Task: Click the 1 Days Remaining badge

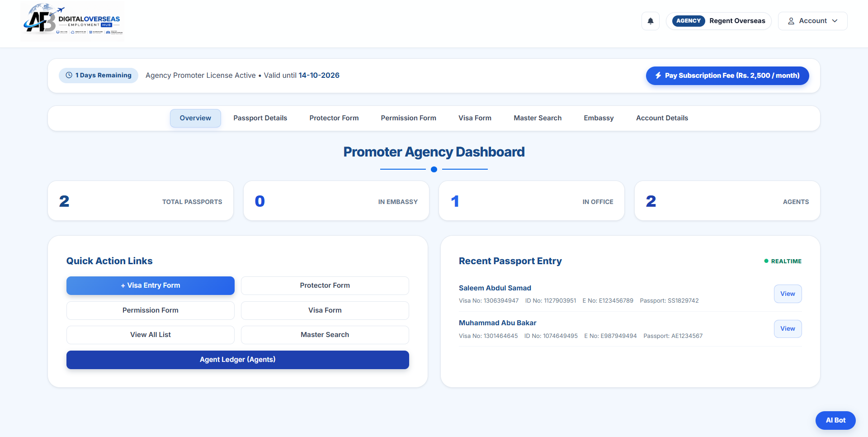Action: (x=99, y=75)
